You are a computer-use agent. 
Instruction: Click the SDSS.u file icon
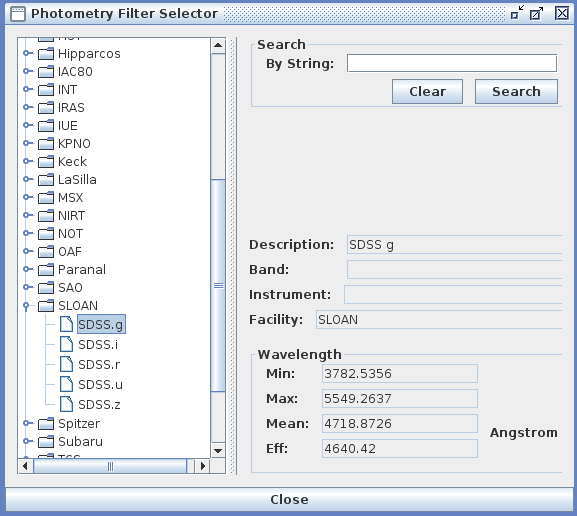pos(66,385)
